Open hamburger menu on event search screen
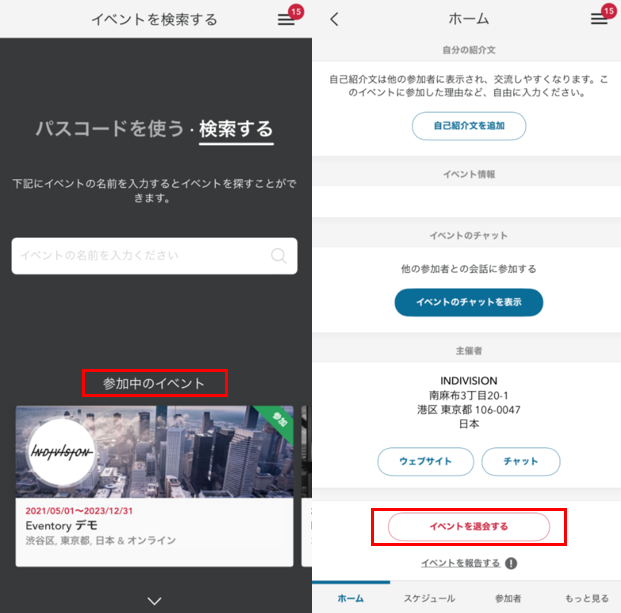Image resolution: width=621 pixels, height=613 pixels. (x=286, y=20)
